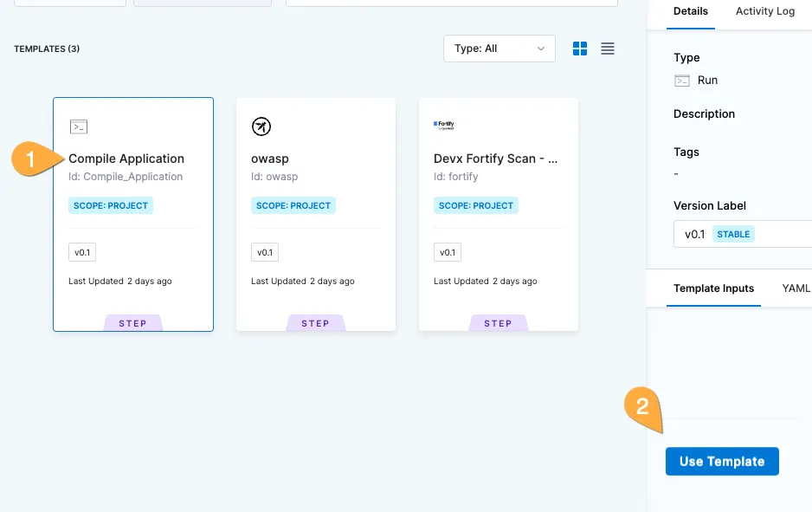Screen dimensions: 812x512
Task: Expand the Version Label v0.1 dropdown
Action: coord(742,234)
